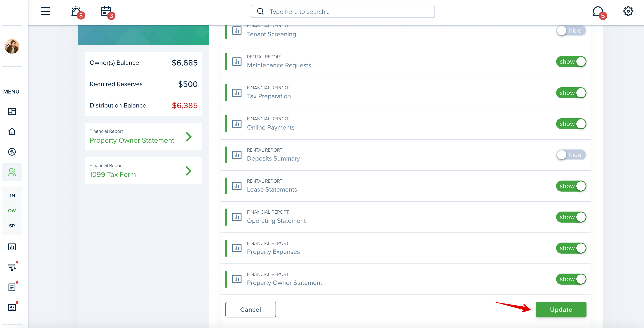This screenshot has height=328, width=644.
Task: Open the maintenance paint roller icon
Action: click(12, 267)
